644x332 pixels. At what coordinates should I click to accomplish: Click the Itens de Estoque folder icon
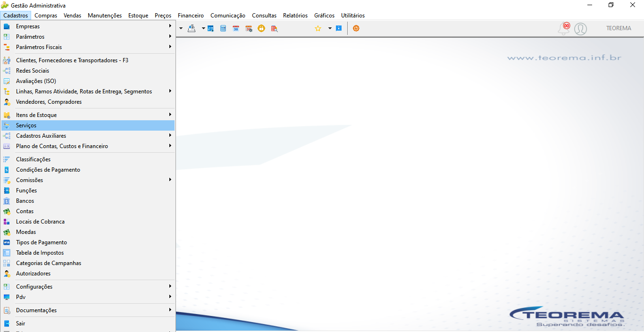click(x=7, y=115)
